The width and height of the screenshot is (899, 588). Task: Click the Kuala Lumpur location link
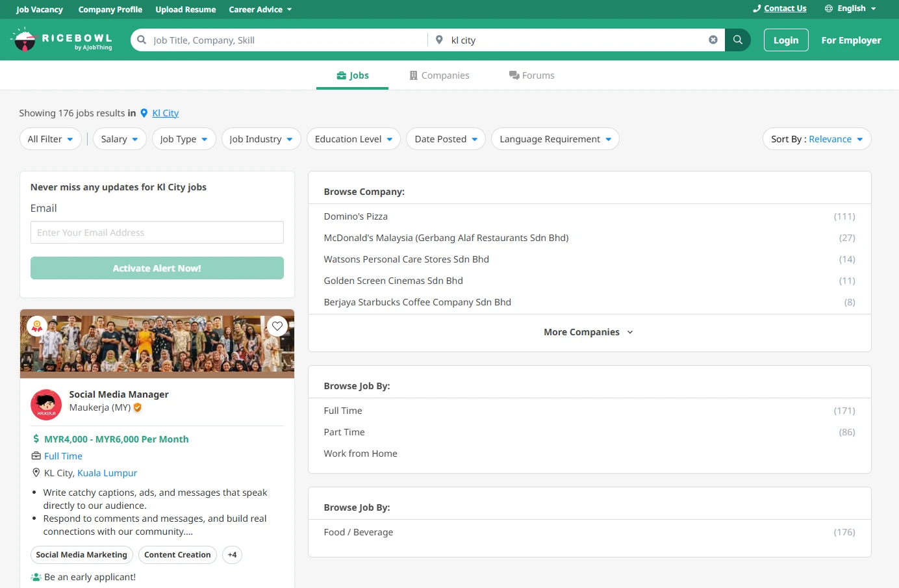tap(107, 473)
